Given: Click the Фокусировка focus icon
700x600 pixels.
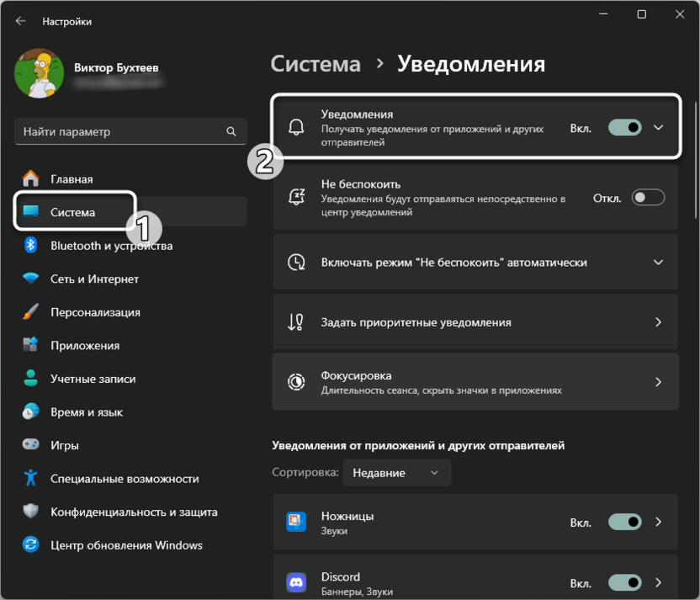Looking at the screenshot, I should [x=296, y=382].
